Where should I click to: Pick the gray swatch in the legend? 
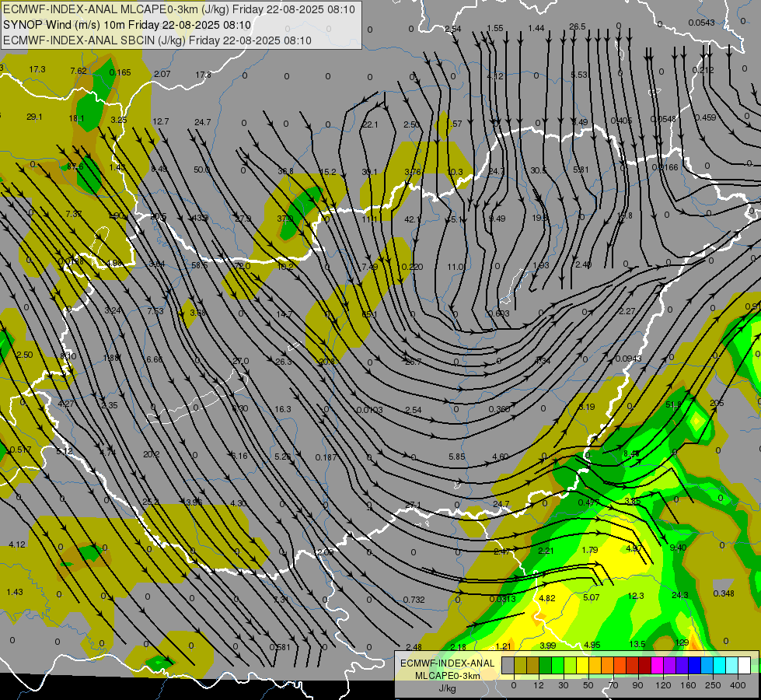point(508,666)
